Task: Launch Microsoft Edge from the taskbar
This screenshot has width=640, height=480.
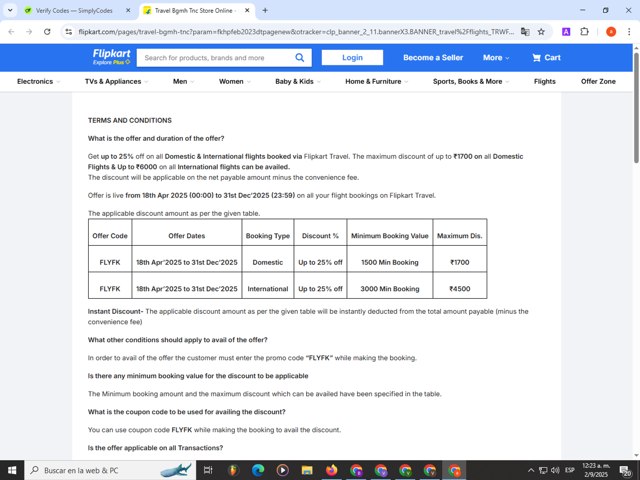Action: 258,470
